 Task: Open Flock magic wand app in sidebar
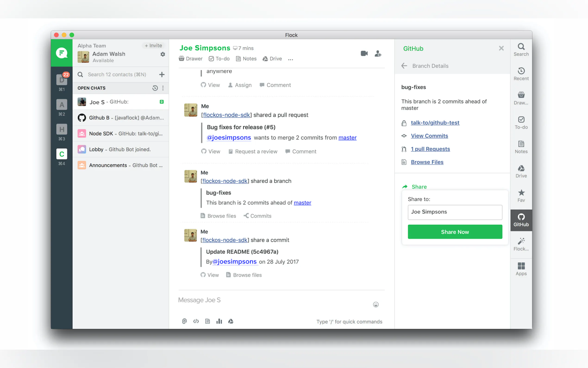(x=521, y=244)
